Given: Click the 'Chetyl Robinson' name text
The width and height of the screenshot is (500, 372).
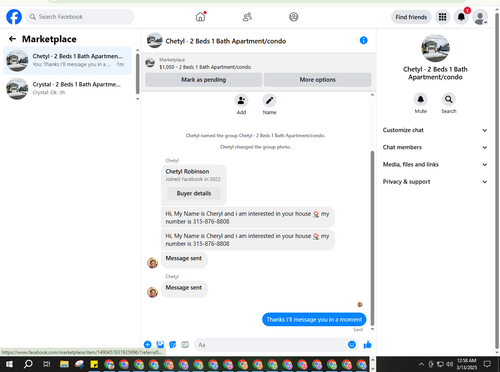Looking at the screenshot, I should coord(187,171).
